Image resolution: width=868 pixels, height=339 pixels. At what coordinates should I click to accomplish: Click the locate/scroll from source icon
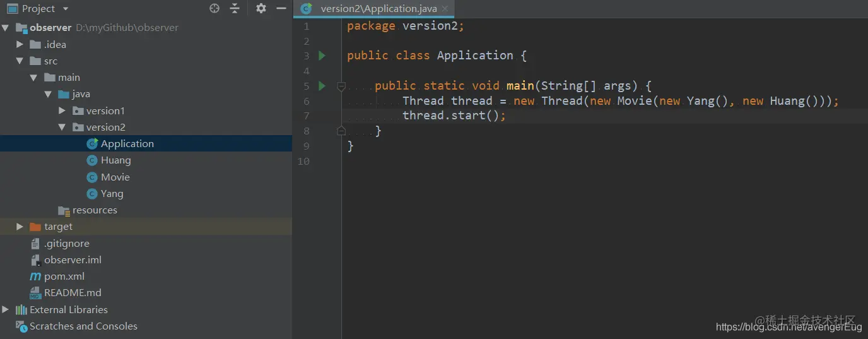[214, 8]
